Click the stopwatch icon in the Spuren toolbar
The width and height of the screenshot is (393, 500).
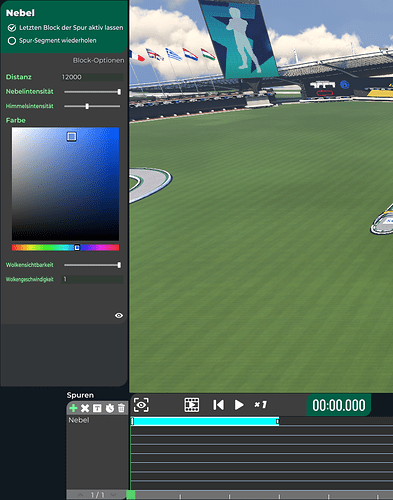click(x=109, y=408)
